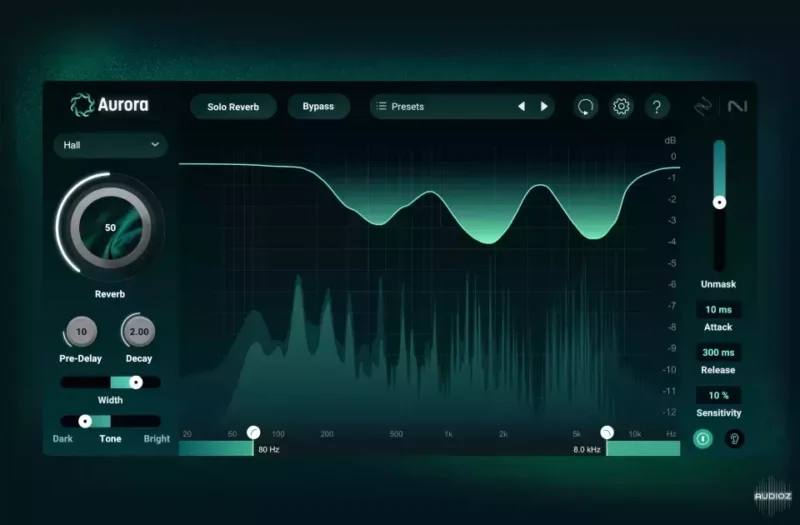Toggle the Unmask power button
The width and height of the screenshot is (800, 525).
pyautogui.click(x=703, y=438)
